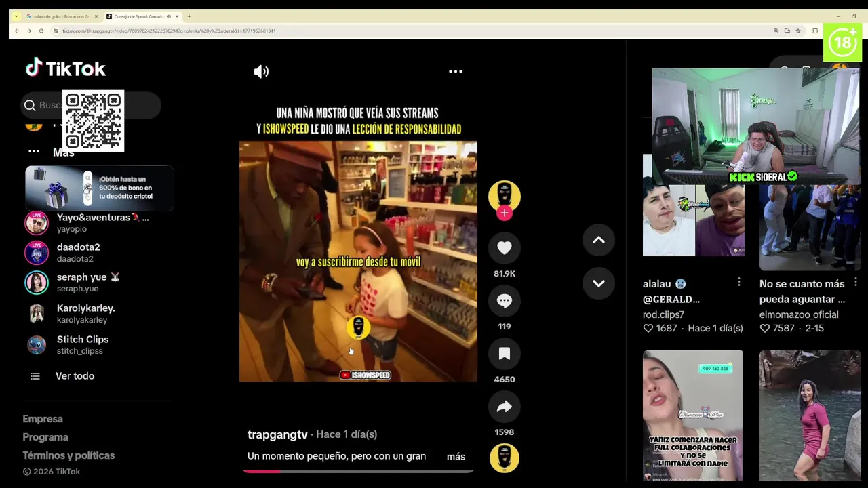This screenshot has height=488, width=868.
Task: Click the browser address bar URL
Action: (169, 30)
